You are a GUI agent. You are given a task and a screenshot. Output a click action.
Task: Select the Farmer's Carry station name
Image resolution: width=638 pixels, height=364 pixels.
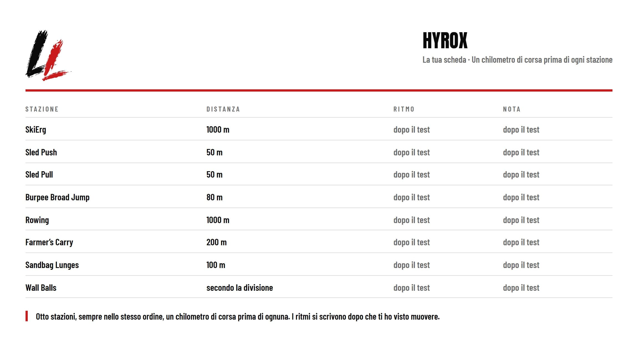pos(49,242)
